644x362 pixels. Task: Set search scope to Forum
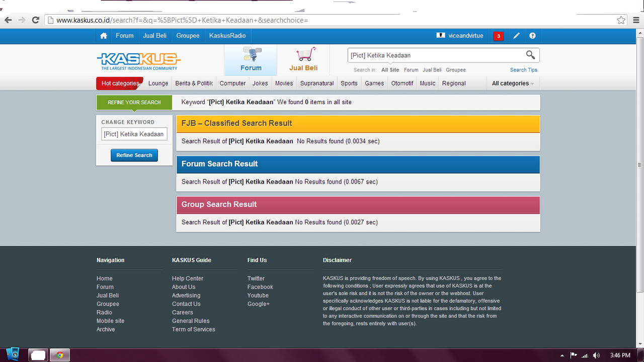pos(411,70)
